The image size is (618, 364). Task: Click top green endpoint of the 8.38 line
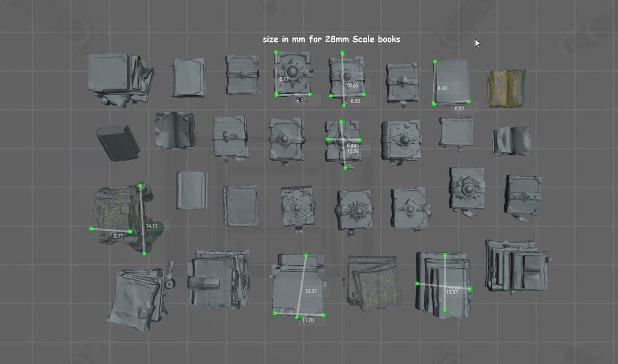[435, 61]
